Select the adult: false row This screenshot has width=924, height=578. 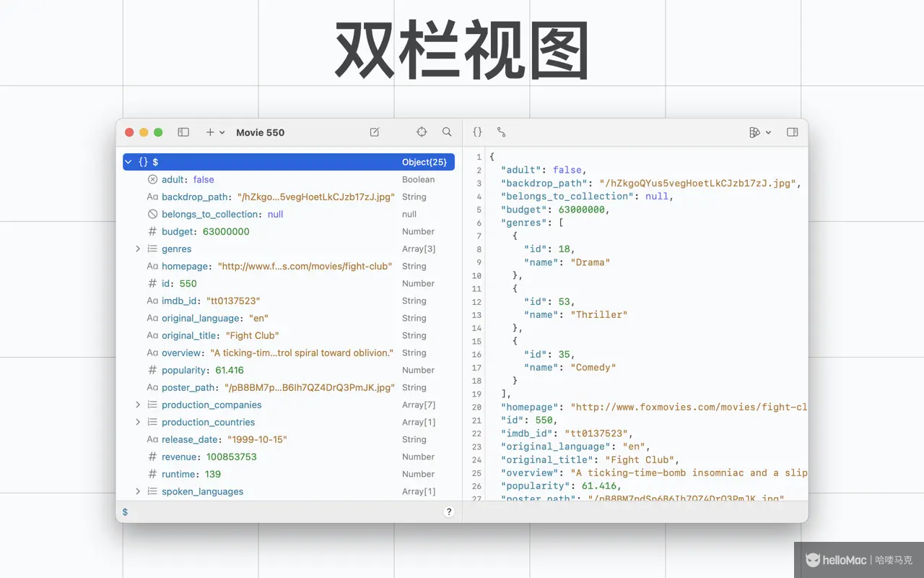coord(289,179)
